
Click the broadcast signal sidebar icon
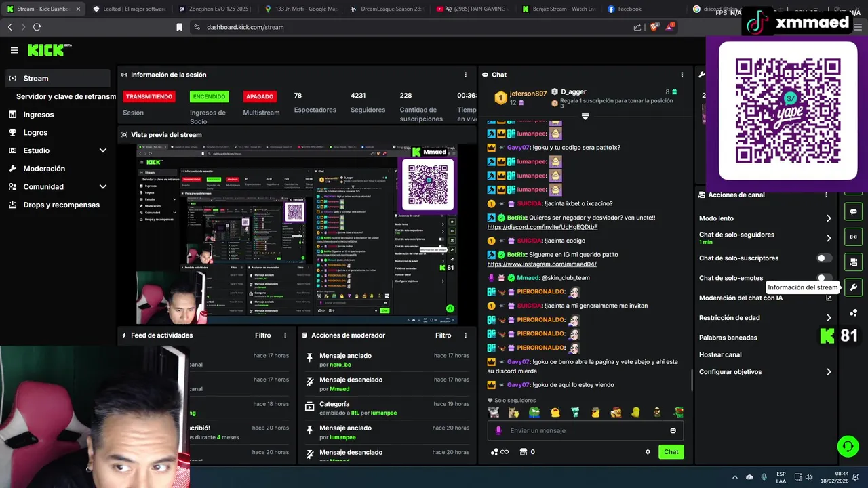(853, 237)
